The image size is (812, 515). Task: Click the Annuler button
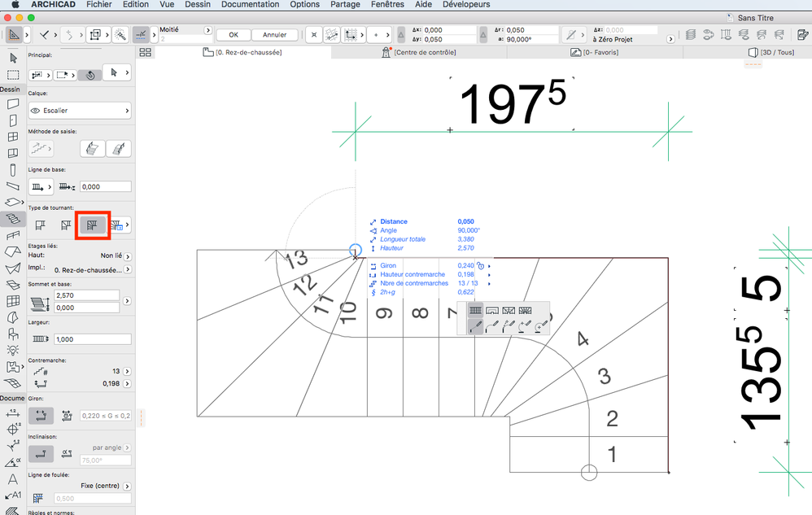(274, 35)
